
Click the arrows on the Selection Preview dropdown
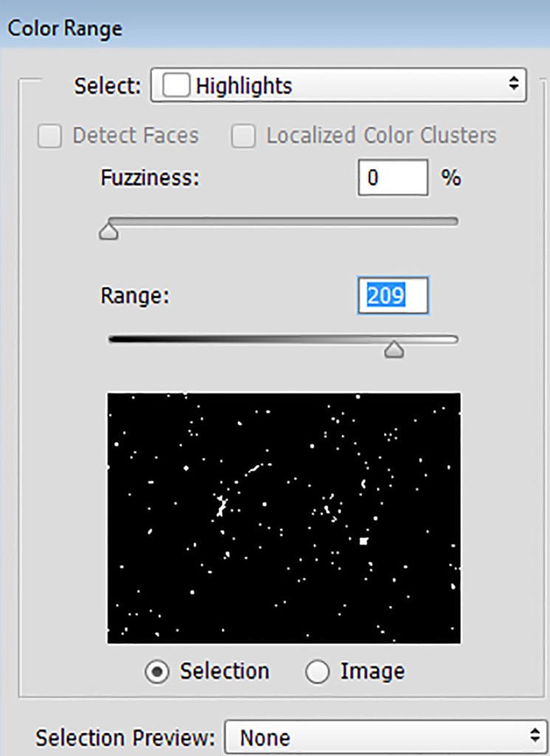pos(535,736)
